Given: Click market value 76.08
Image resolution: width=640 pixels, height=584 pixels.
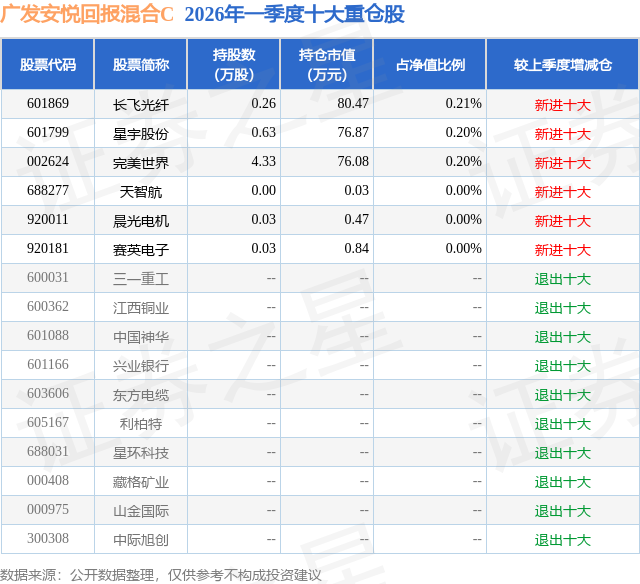Looking at the screenshot, I should [x=353, y=162].
